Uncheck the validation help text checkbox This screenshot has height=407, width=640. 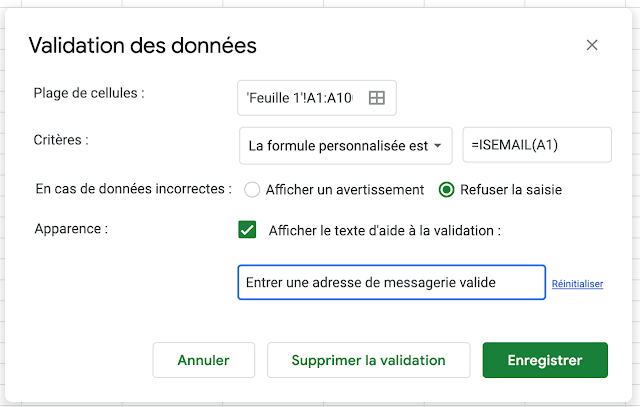(x=247, y=230)
